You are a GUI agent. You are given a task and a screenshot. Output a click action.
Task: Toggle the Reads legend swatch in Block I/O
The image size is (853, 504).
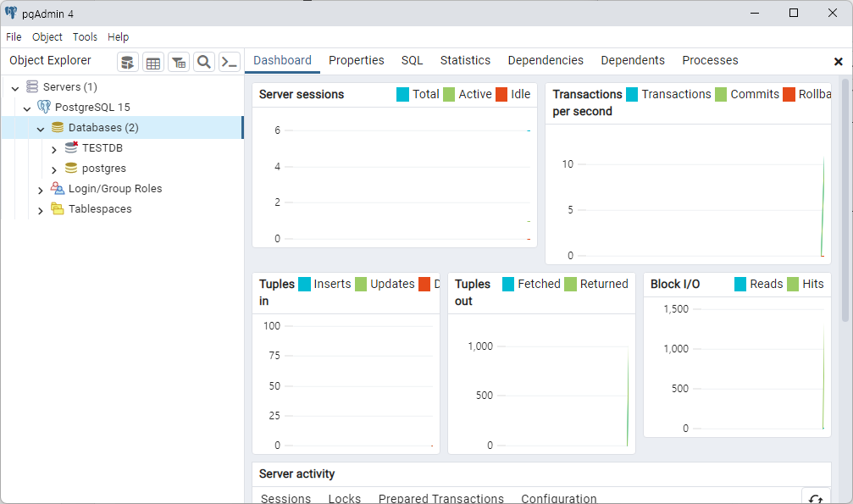coord(740,284)
